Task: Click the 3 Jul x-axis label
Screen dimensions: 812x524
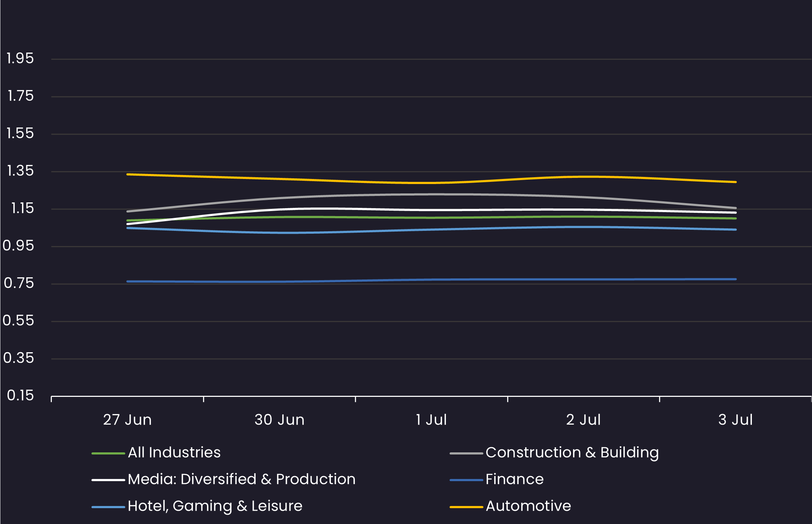Action: point(735,420)
